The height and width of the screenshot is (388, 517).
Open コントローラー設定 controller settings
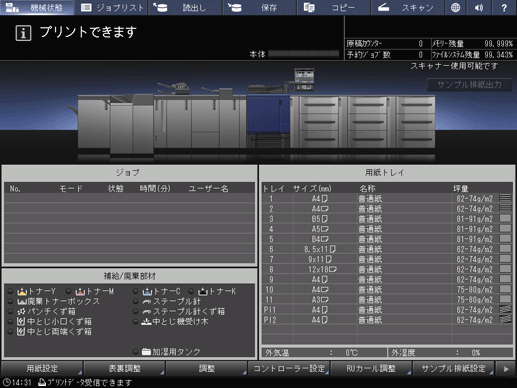click(x=289, y=368)
